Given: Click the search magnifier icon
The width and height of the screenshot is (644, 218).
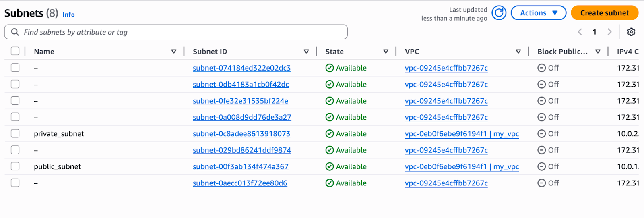Looking at the screenshot, I should pyautogui.click(x=15, y=32).
